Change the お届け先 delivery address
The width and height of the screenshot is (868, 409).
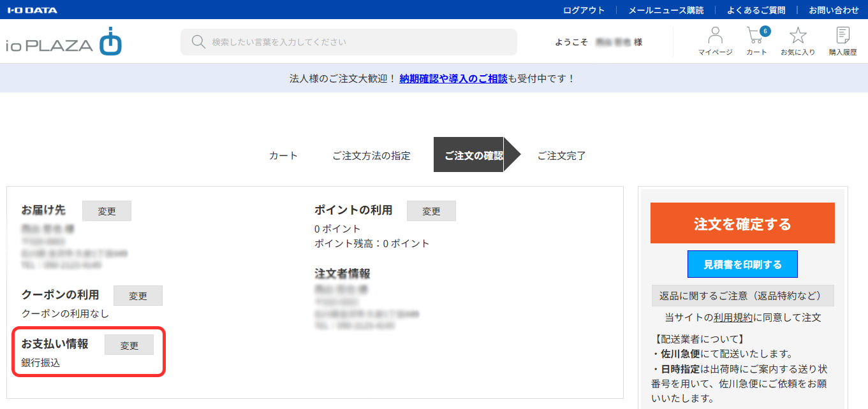pos(107,211)
